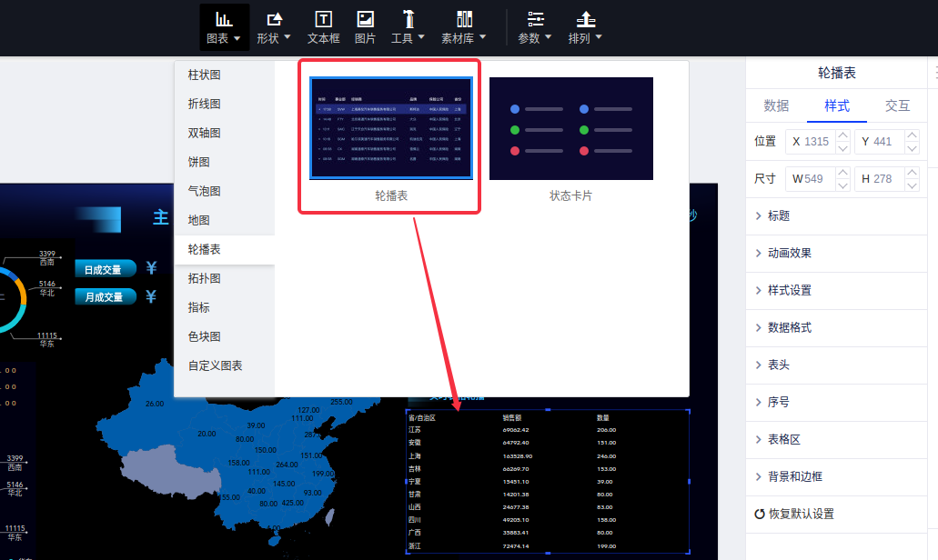Switch to the 数据 tab
Image resolution: width=938 pixels, height=560 pixels.
[776, 105]
